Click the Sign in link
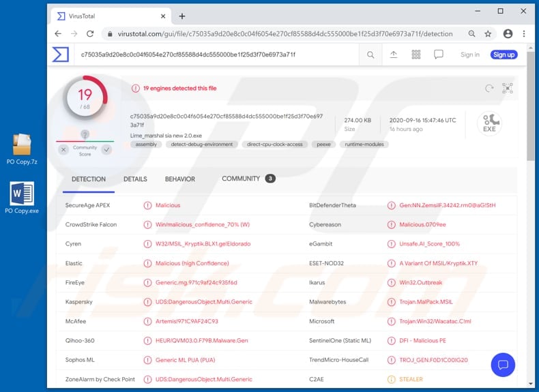The width and height of the screenshot is (539, 392). 470,55
